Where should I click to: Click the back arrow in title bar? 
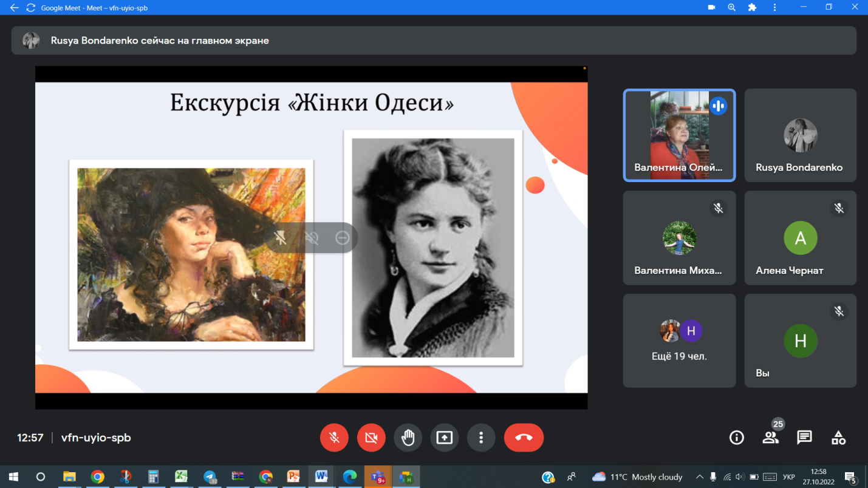pyautogui.click(x=14, y=8)
